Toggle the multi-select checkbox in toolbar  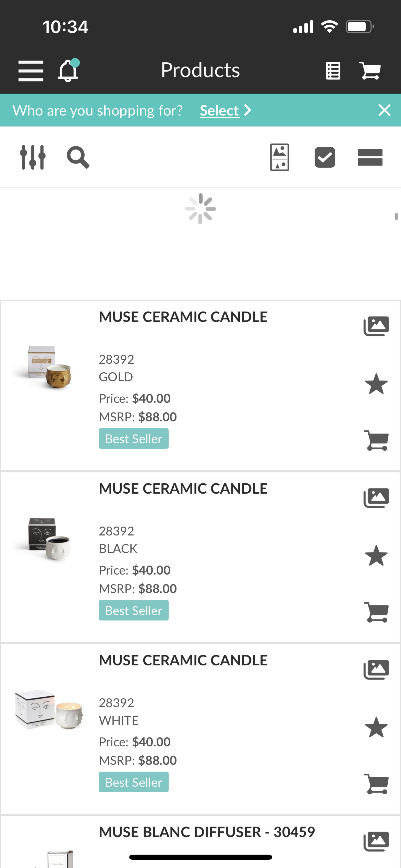tap(325, 157)
